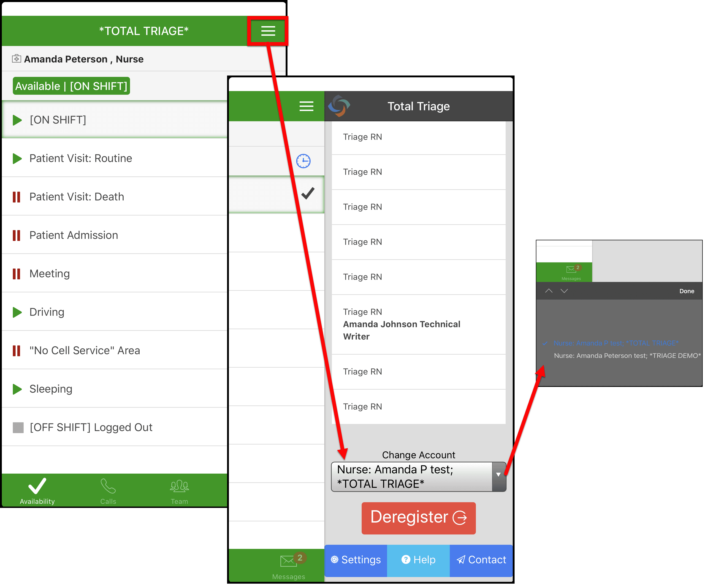Click the Total Triage swirl logo

point(339,106)
